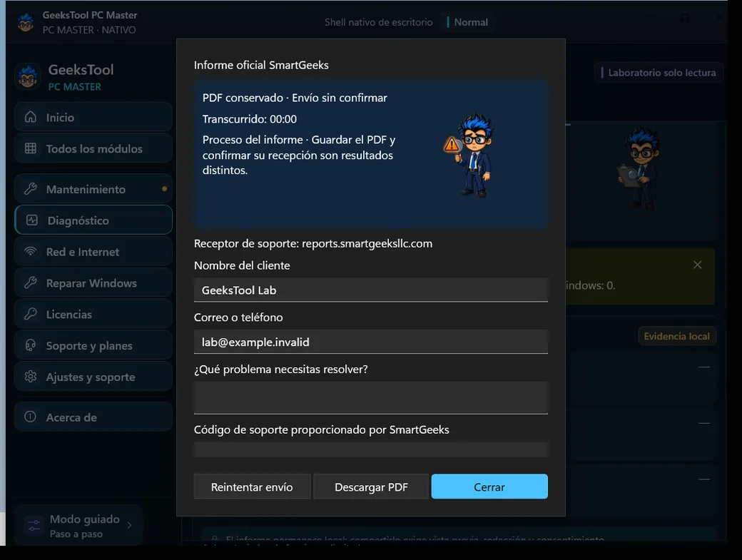742x560 pixels.
Task: Click the Cerrar button
Action: tap(489, 487)
